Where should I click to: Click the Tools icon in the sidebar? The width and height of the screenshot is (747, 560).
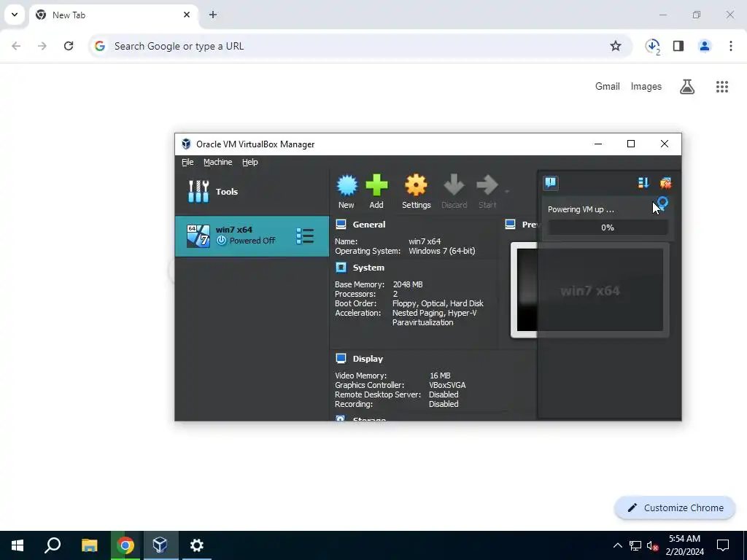198,192
